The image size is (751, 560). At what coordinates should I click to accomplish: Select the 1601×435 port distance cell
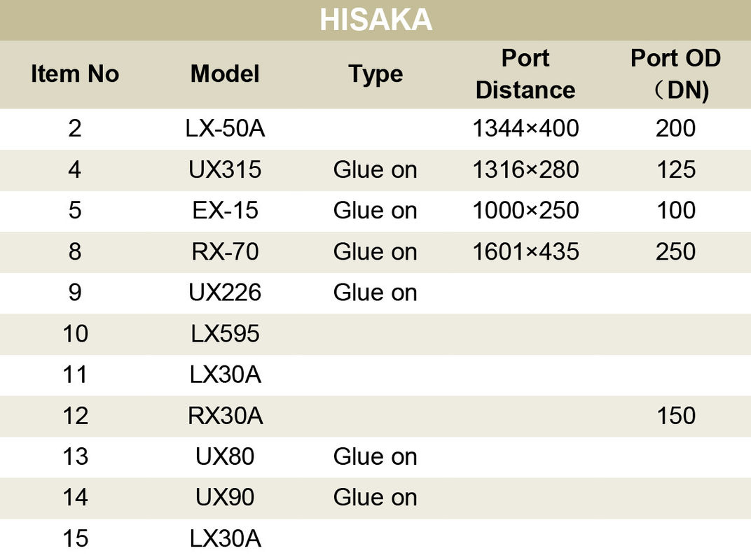click(x=525, y=252)
